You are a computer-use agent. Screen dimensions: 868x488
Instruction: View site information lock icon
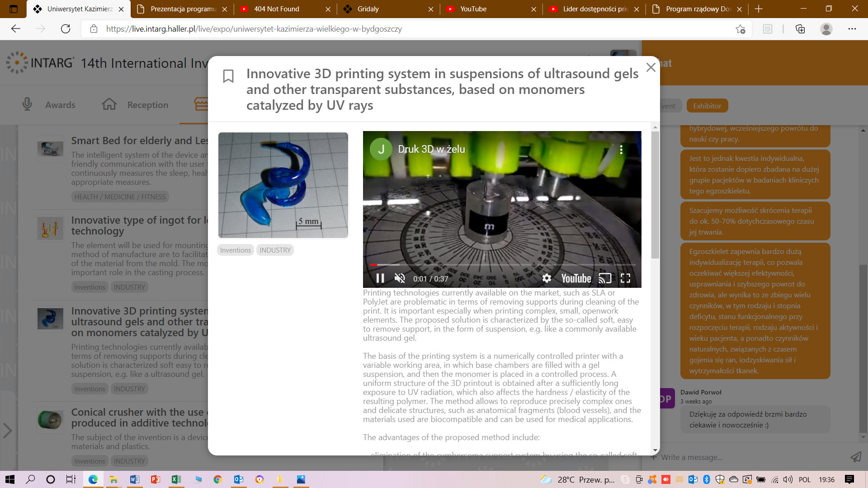(94, 29)
